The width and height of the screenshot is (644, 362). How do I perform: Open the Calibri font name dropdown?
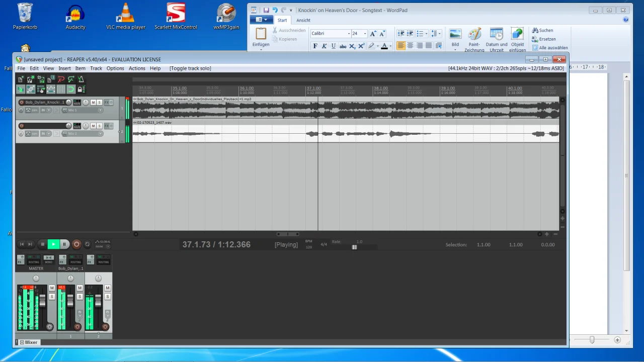(349, 34)
